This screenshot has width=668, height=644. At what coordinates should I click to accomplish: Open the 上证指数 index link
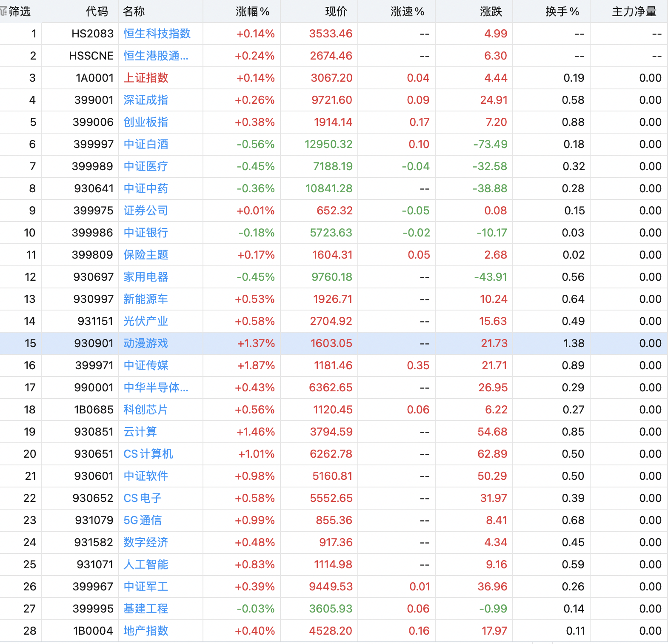(146, 78)
